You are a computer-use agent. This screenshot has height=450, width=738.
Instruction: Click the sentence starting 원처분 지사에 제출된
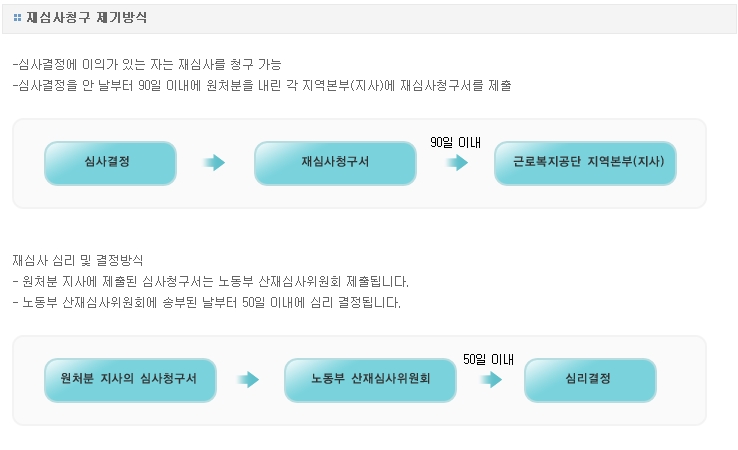click(211, 281)
